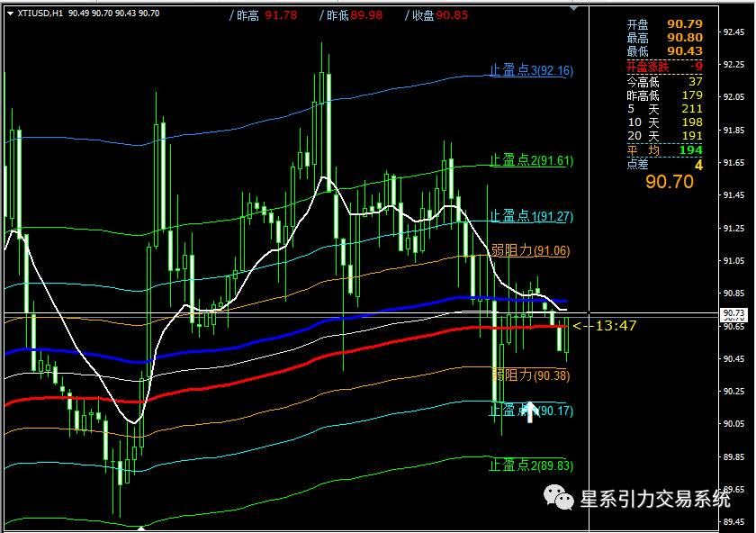The height and width of the screenshot is (533, 756).
Task: Click the 90.45 price axis label
Action: [733, 358]
